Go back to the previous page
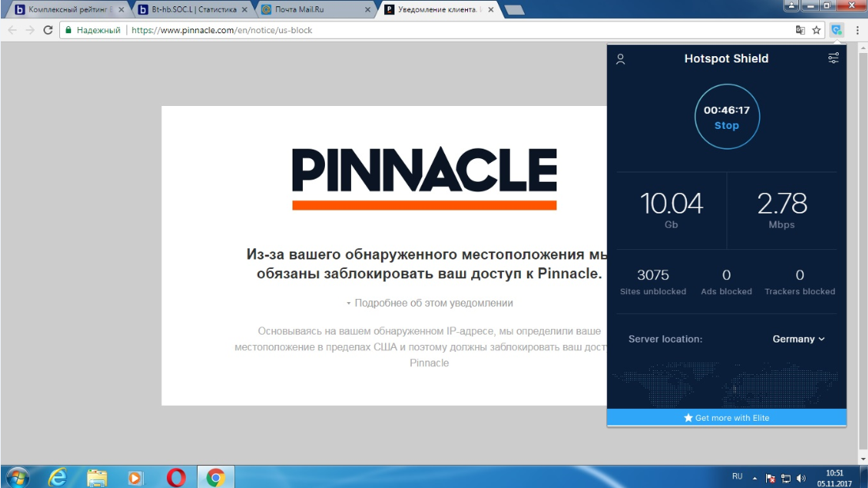The image size is (868, 488). click(x=12, y=30)
